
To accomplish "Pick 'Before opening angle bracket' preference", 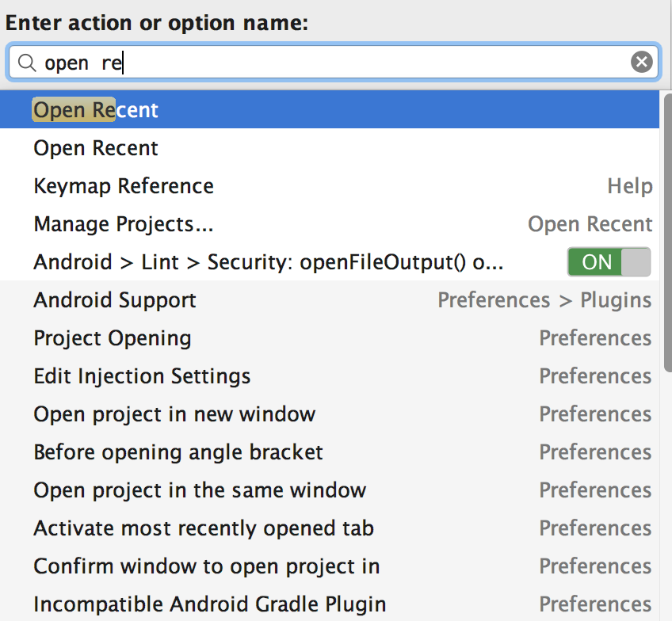I will coord(178,452).
